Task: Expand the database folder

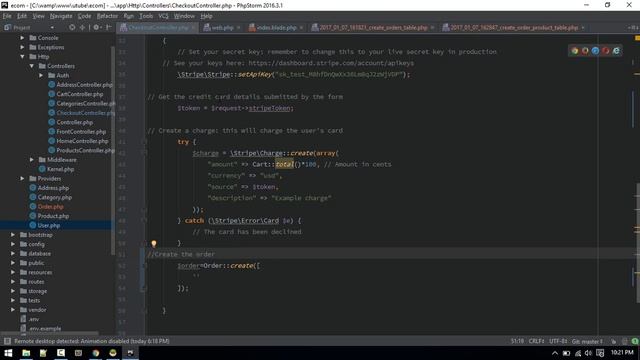Action: pos(13,253)
